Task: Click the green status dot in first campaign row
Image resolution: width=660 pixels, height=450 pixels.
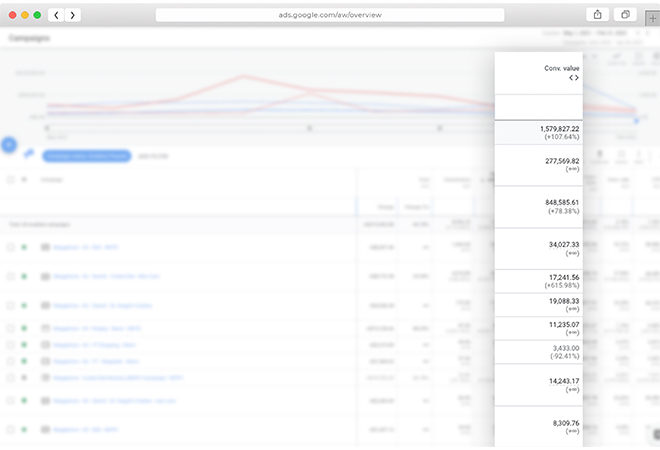Action: (x=24, y=247)
